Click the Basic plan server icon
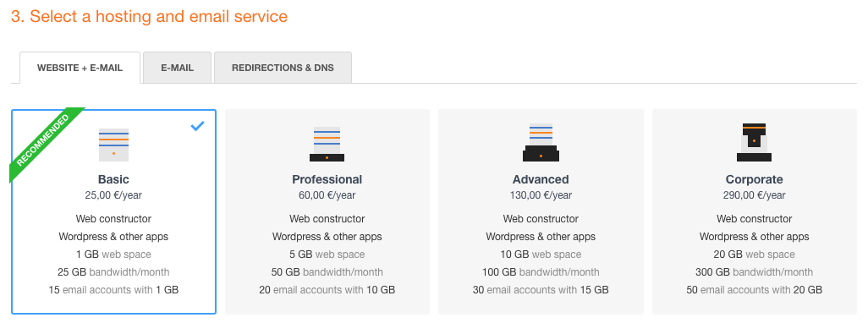Screen dimensions: 868x334 [113, 145]
